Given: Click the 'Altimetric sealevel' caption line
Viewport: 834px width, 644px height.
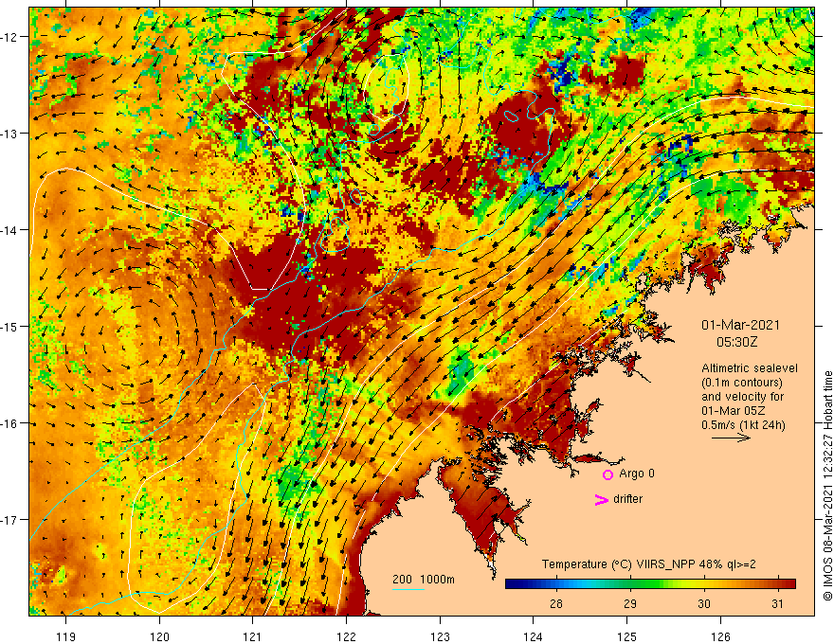Looking at the screenshot, I should tap(750, 368).
